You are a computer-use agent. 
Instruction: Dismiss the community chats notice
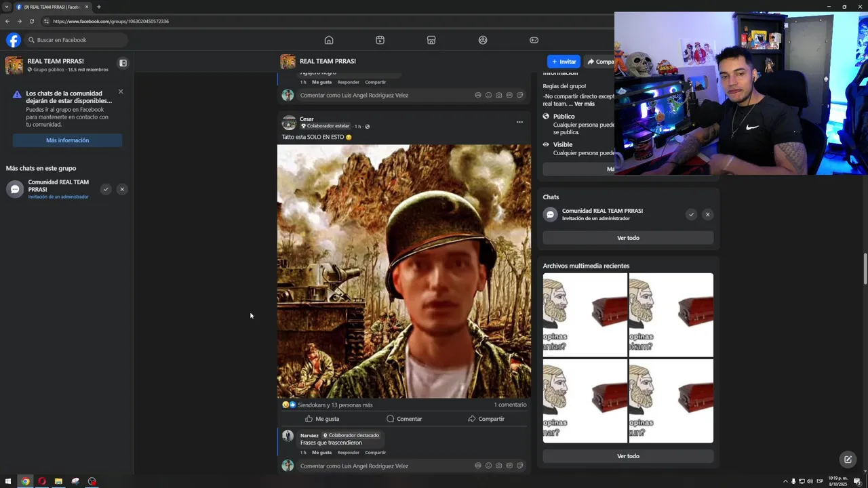coord(121,91)
